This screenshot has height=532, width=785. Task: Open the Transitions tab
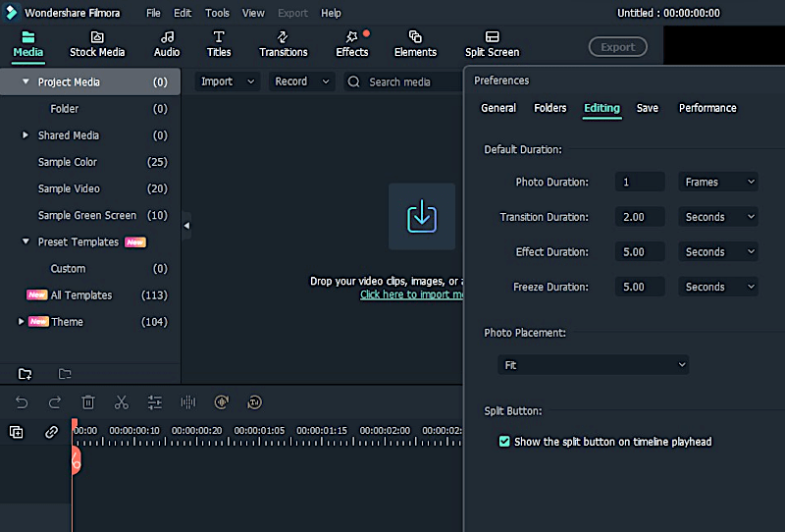tap(284, 44)
